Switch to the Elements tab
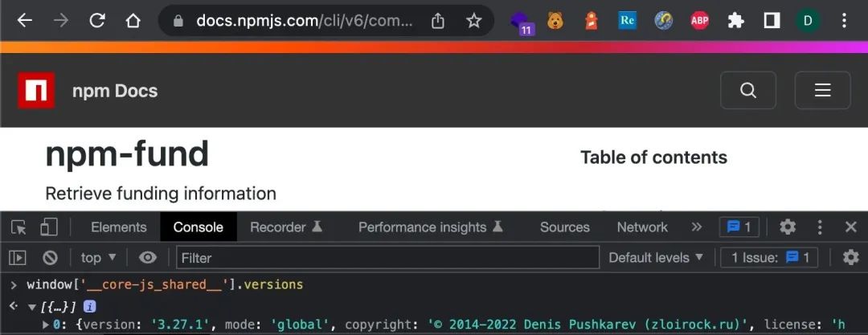868x335 pixels. coord(118,227)
